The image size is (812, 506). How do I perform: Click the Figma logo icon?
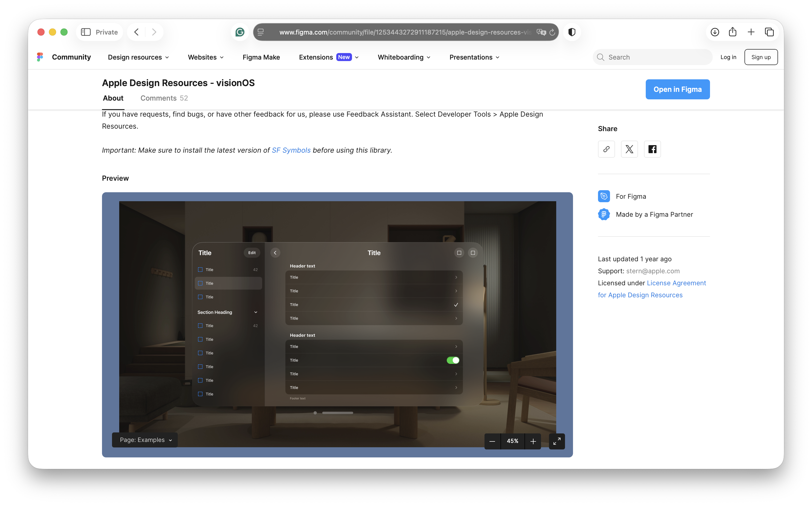click(x=40, y=57)
